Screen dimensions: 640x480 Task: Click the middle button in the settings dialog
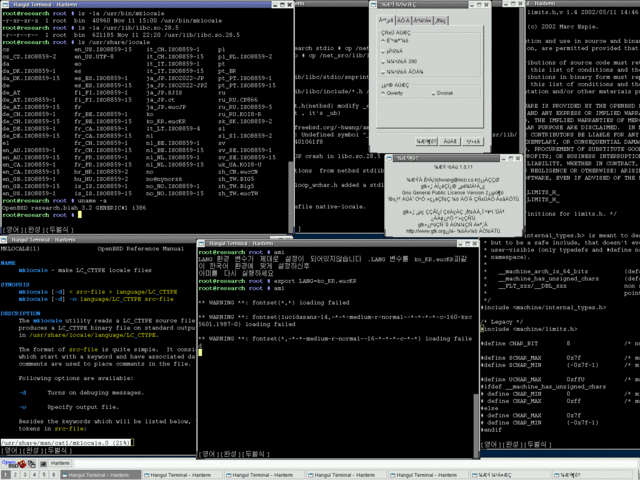click(x=450, y=141)
